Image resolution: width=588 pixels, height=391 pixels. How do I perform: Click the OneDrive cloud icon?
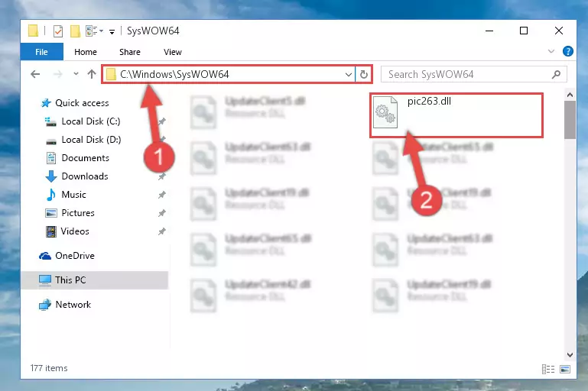(45, 256)
